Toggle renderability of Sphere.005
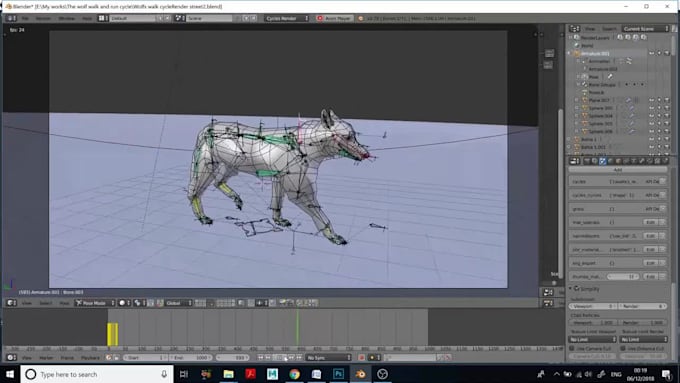Viewport: 680px width, 383px height. pyautogui.click(x=667, y=124)
